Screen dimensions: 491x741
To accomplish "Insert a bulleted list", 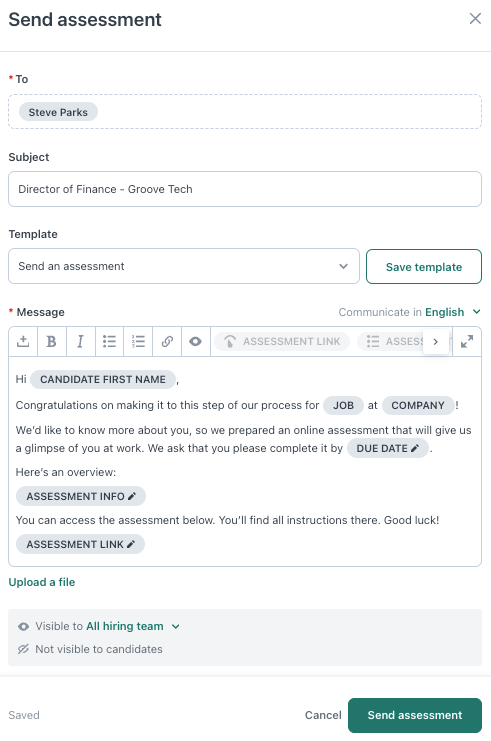I will [x=109, y=341].
